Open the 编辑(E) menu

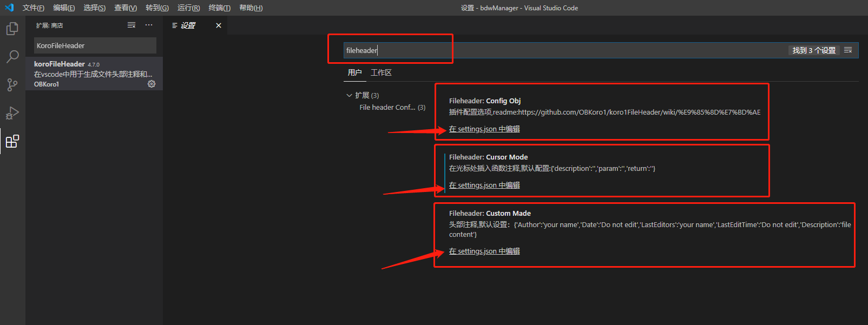tap(64, 8)
